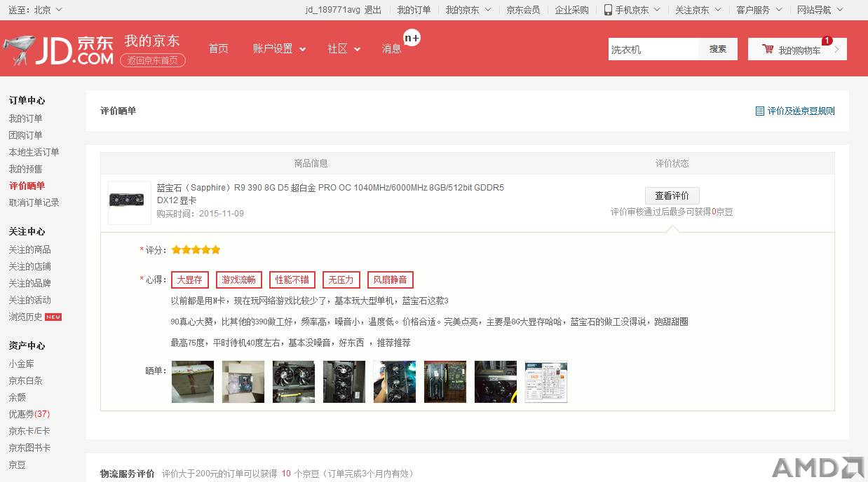
Task: Open 评价及送京豆规则 link
Action: click(x=801, y=111)
